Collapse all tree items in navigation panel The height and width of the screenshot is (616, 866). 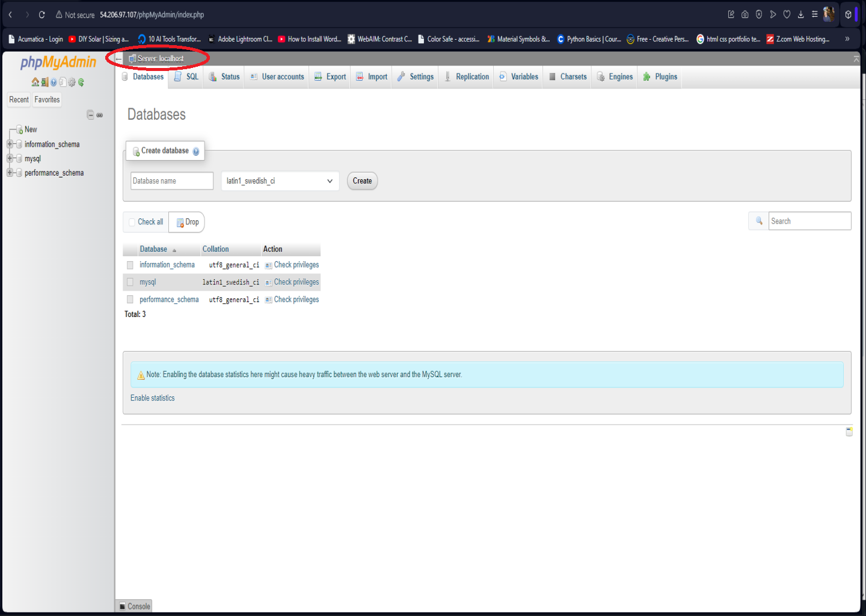pyautogui.click(x=90, y=115)
